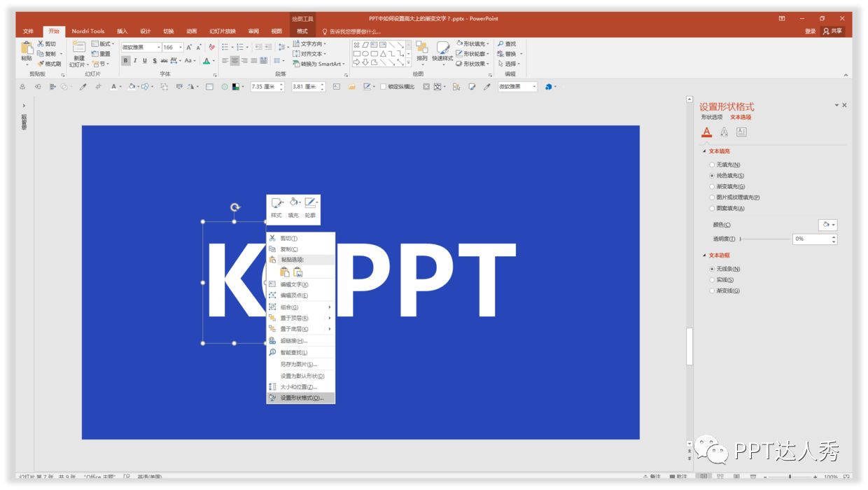
Task: Select 图片或纹理填充(P) radio
Action: point(712,197)
